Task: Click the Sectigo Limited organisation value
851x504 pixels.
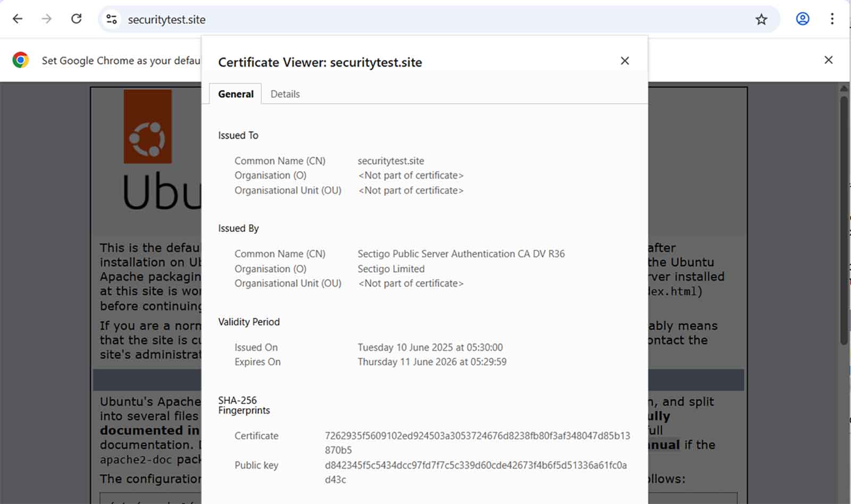Action: tap(391, 269)
